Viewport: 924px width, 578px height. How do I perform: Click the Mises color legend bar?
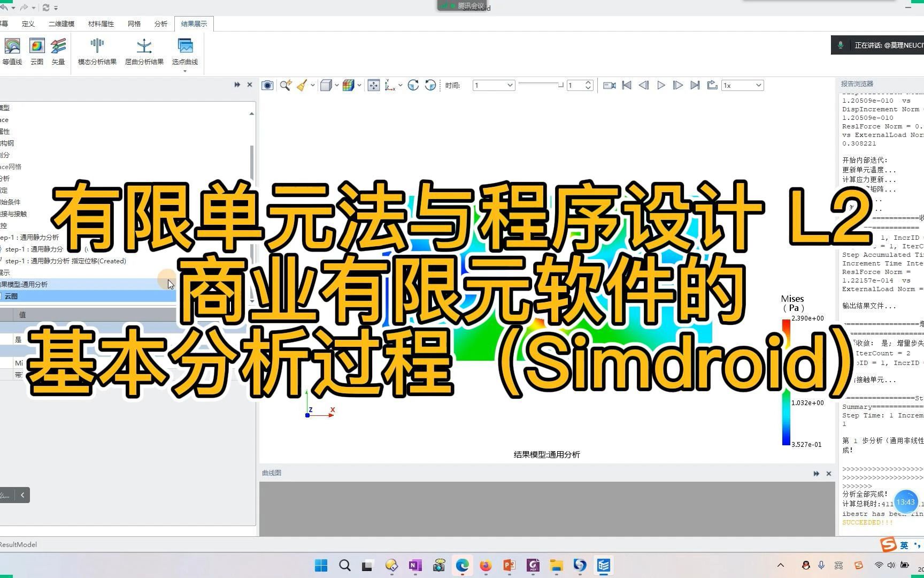[786, 382]
